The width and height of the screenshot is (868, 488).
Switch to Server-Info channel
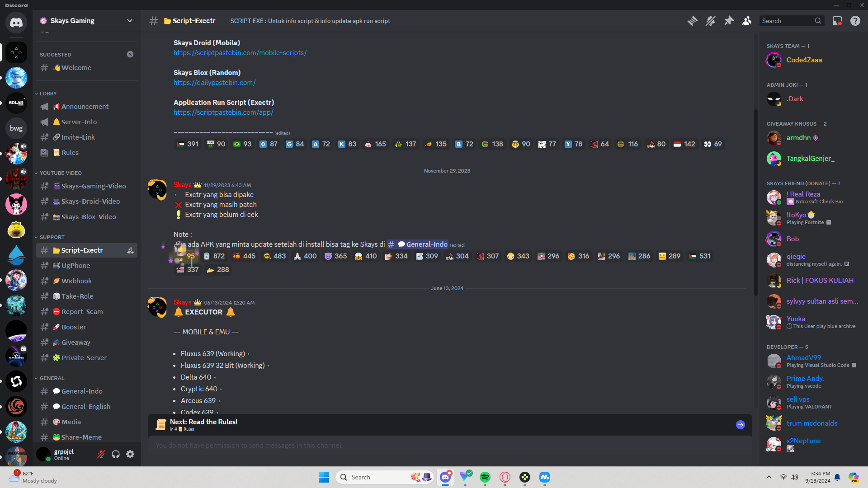tap(87, 122)
